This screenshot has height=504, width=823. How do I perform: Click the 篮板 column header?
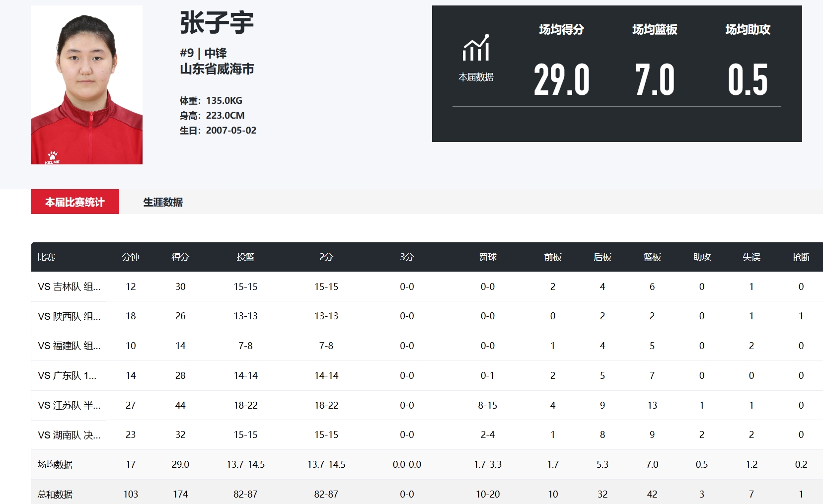click(652, 257)
